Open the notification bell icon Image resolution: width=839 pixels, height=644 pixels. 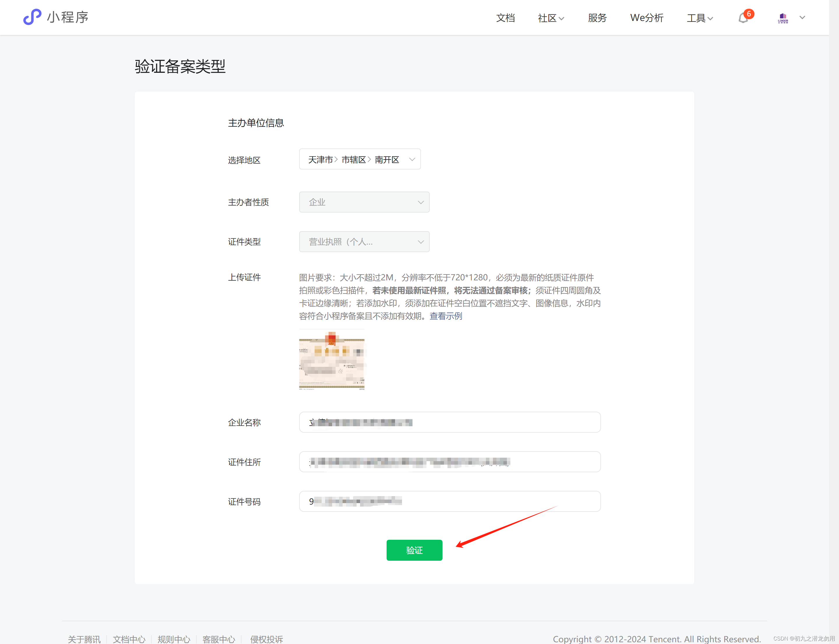[743, 18]
